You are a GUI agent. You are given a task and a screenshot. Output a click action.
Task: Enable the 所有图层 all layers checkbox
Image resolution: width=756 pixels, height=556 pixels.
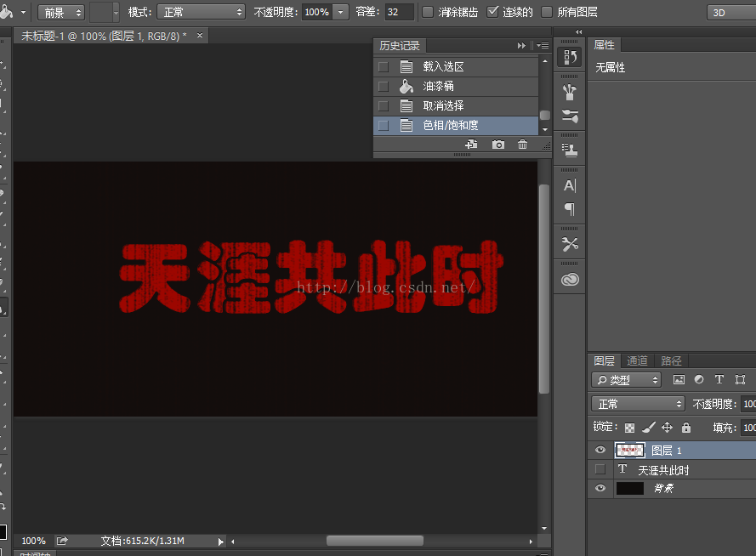(547, 12)
